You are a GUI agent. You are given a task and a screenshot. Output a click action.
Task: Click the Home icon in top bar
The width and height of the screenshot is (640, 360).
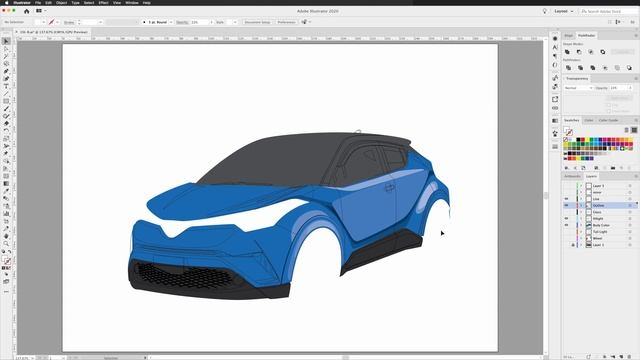[x=27, y=11]
